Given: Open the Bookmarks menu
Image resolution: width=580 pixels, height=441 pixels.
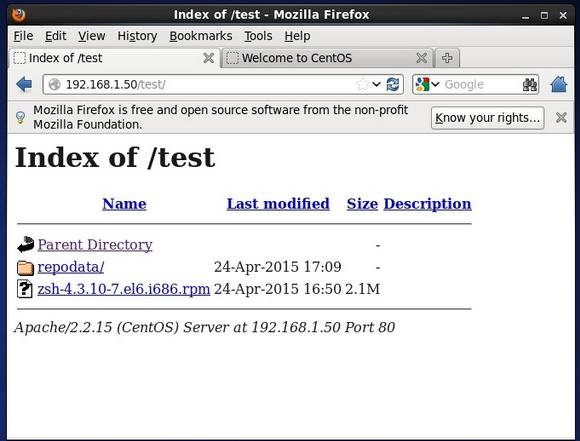Looking at the screenshot, I should click(201, 36).
